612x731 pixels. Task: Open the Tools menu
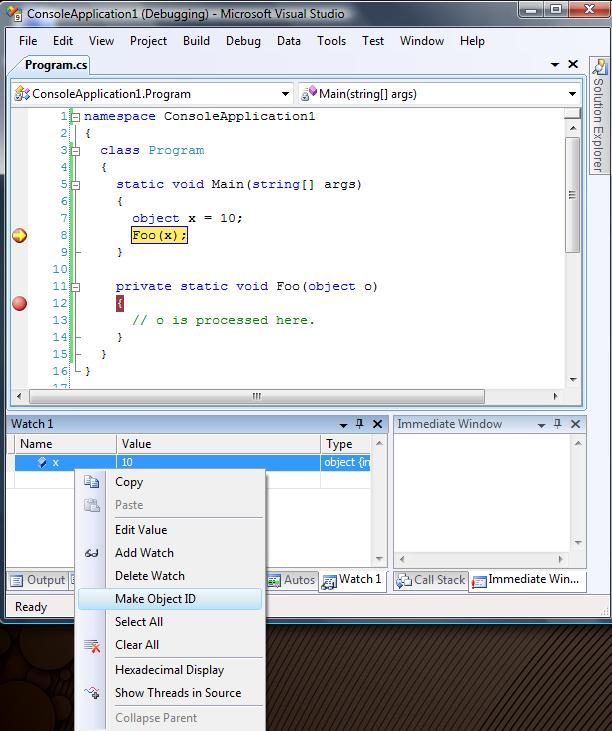(331, 41)
